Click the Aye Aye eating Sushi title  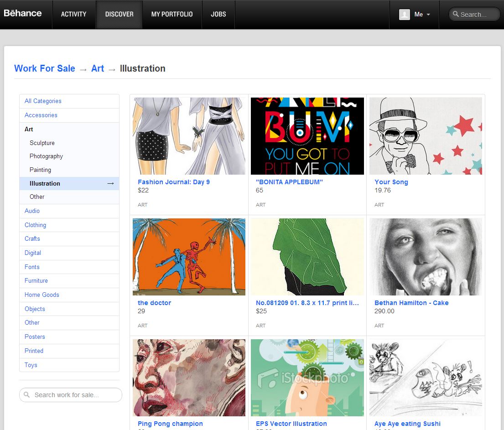(407, 424)
